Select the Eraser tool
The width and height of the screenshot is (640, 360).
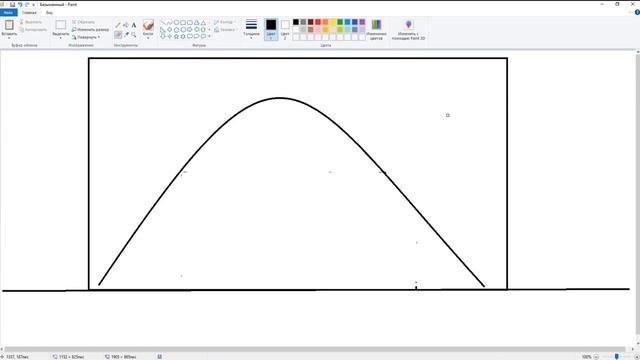118,35
